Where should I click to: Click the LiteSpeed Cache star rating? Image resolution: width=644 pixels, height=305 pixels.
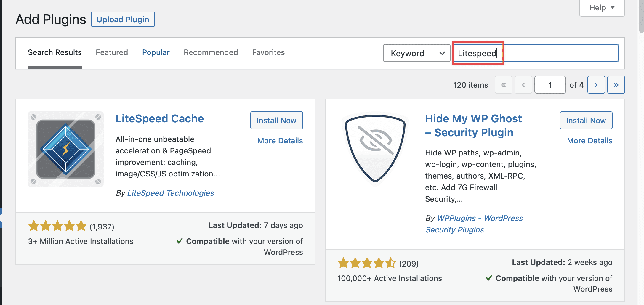pos(57,226)
